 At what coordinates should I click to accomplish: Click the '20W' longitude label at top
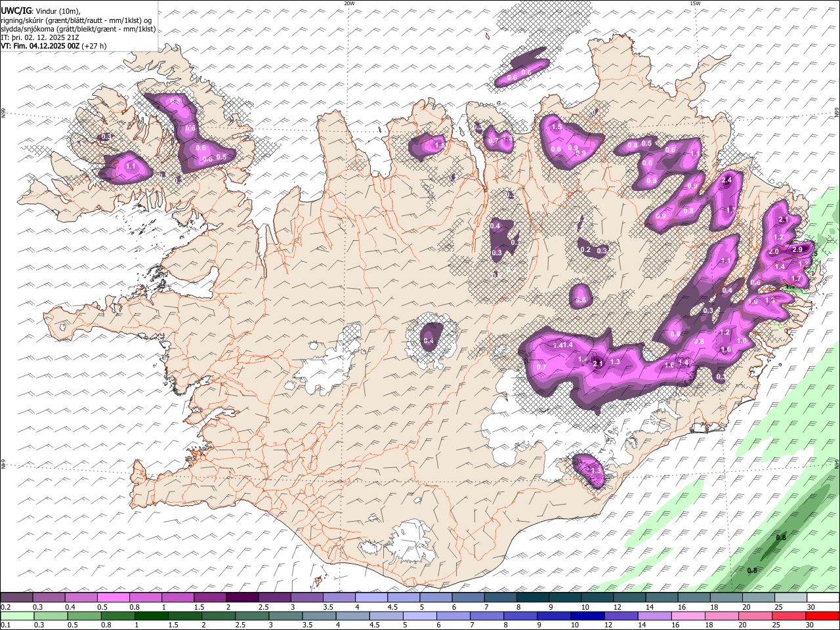click(x=349, y=3)
